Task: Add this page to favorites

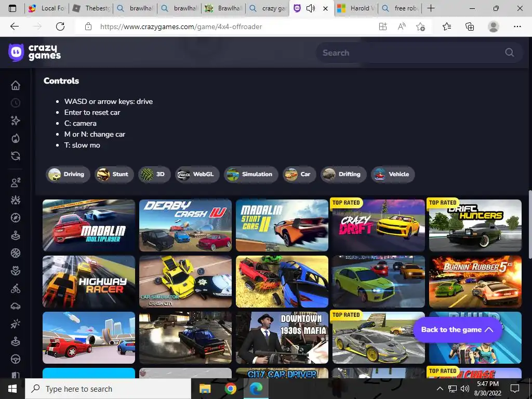Action: tap(420, 26)
